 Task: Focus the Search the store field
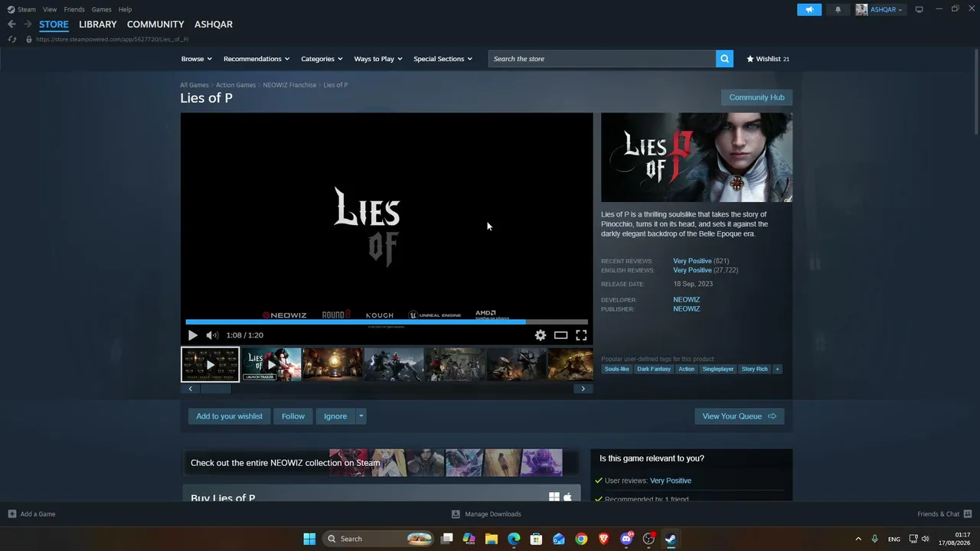602,59
